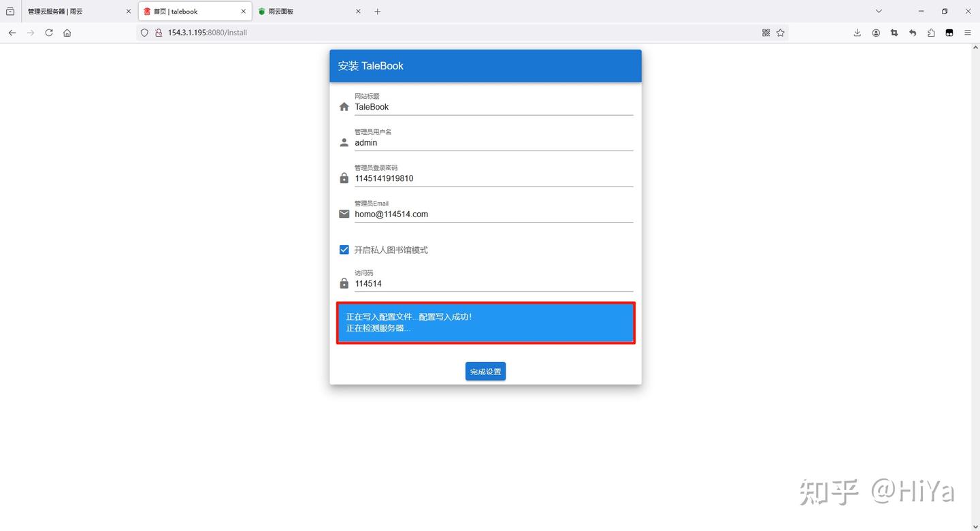980x531 pixels.
Task: Go forward with the browser forward arrow
Action: (31, 33)
